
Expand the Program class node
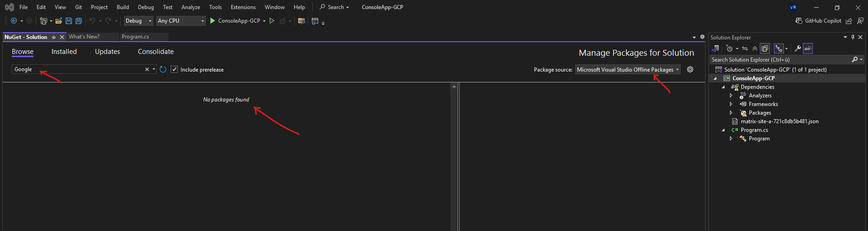731,139
